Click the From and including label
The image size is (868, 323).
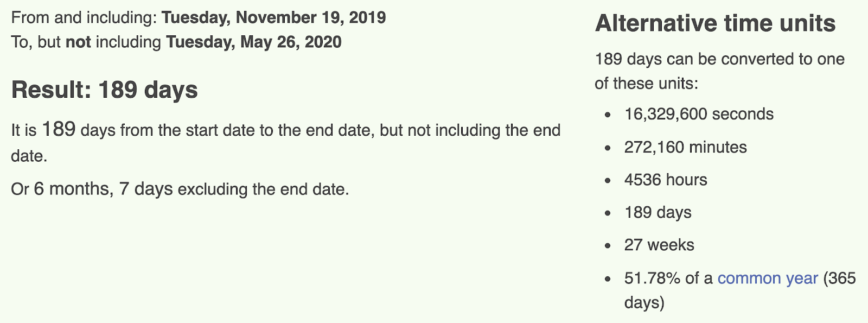tap(84, 17)
